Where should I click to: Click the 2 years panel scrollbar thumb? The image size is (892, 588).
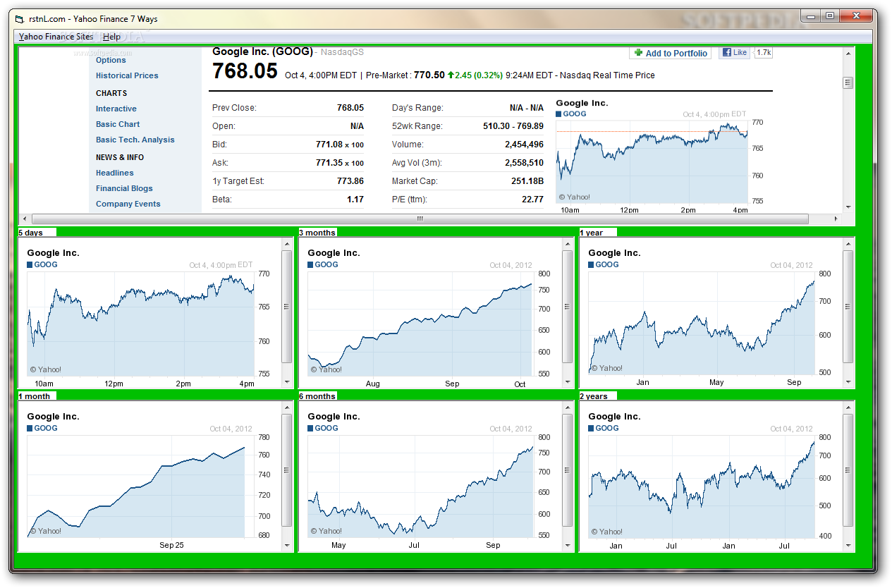[x=848, y=470]
